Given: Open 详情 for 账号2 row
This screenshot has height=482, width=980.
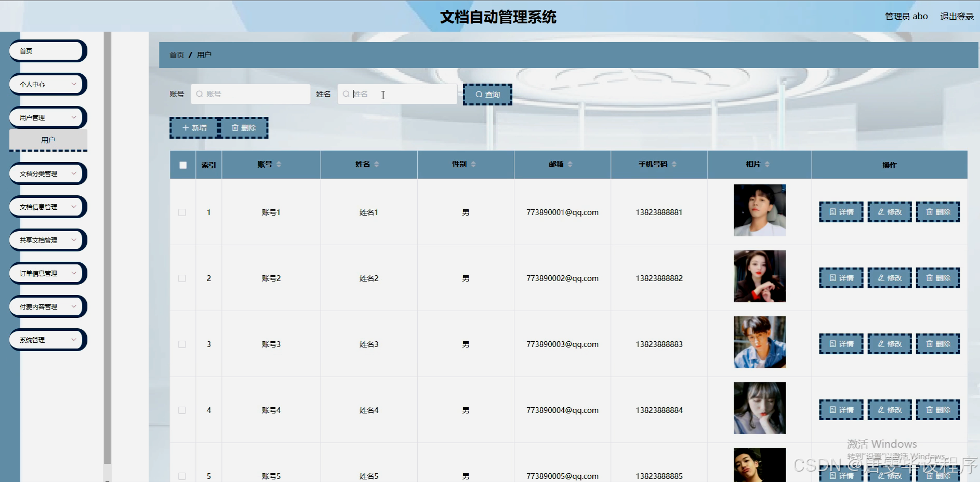Looking at the screenshot, I should pyautogui.click(x=841, y=278).
